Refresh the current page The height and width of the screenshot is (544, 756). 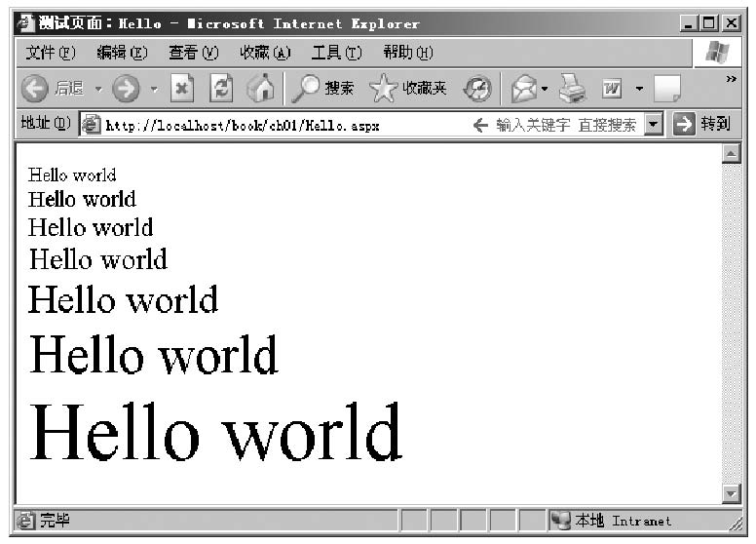[x=221, y=89]
